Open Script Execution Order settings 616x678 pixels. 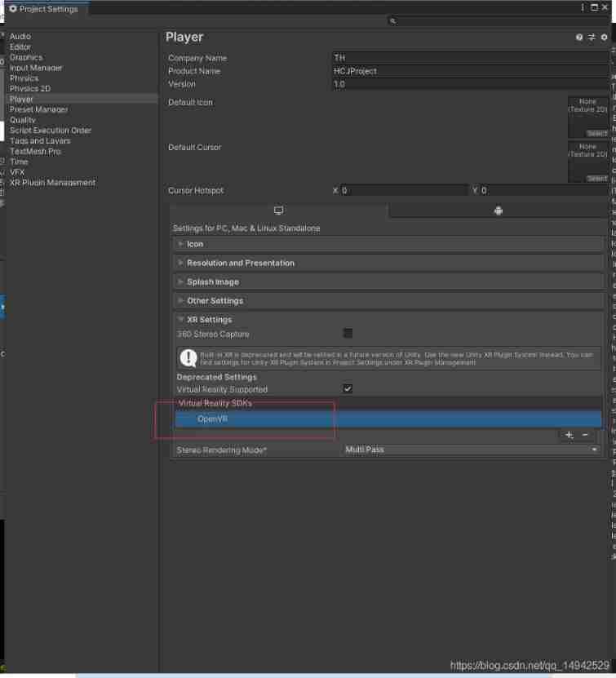[51, 131]
